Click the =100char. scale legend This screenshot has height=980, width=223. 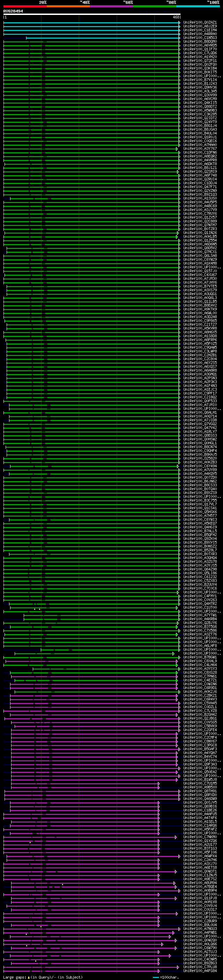tap(165, 977)
